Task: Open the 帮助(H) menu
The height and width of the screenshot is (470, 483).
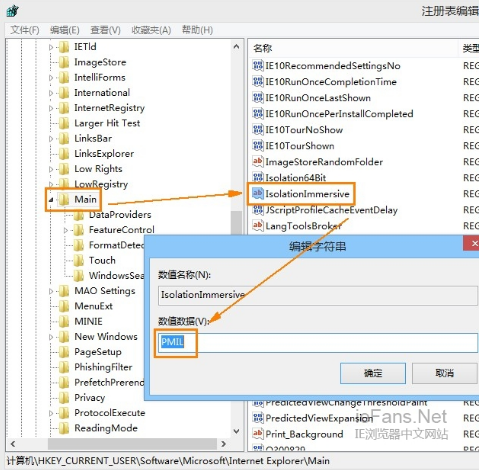Action: [x=197, y=30]
